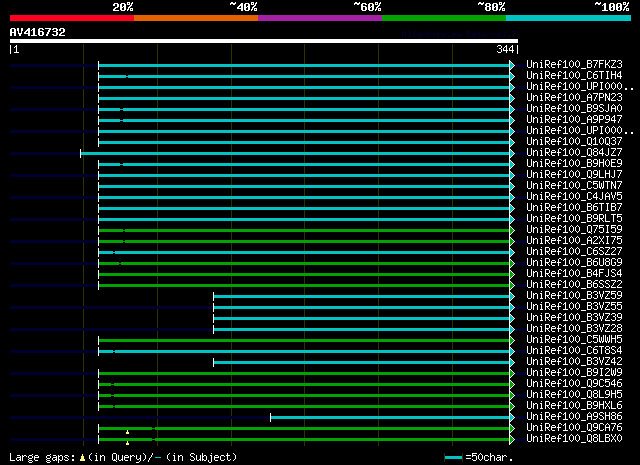
Task: Click the UniRef100_B9I2W9 label
Action: pyautogui.click(x=574, y=373)
